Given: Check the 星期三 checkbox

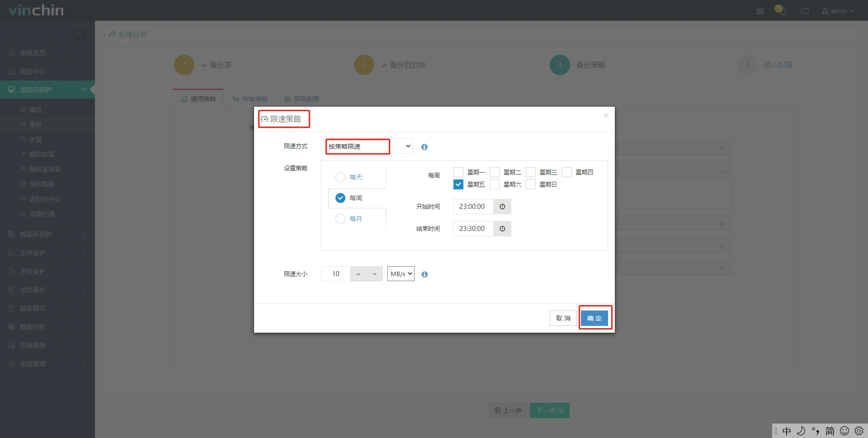Looking at the screenshot, I should 531,172.
